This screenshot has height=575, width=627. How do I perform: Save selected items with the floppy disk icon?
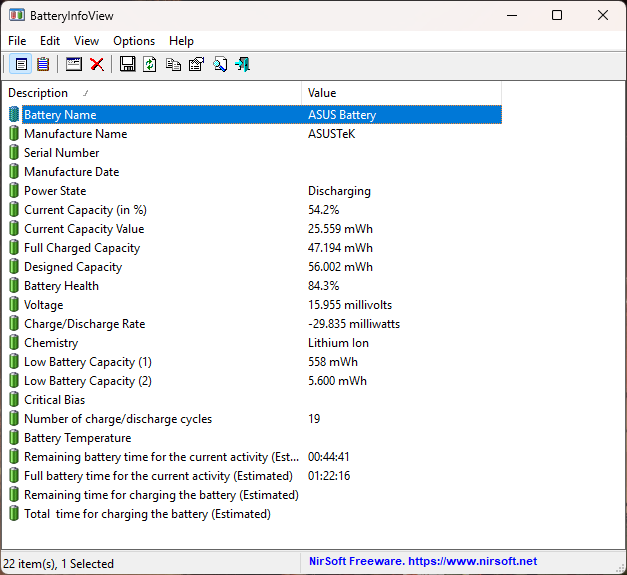coord(128,64)
